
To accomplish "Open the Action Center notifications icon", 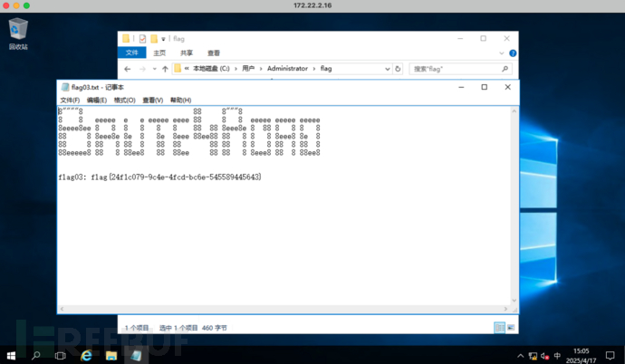I will (610, 355).
